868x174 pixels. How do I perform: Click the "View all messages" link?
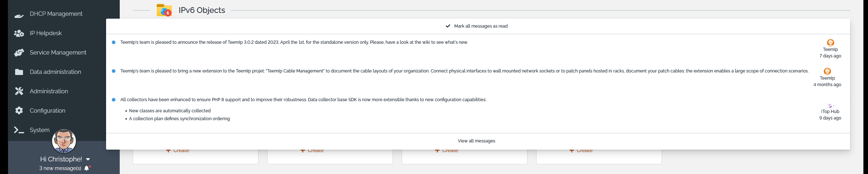476,141
